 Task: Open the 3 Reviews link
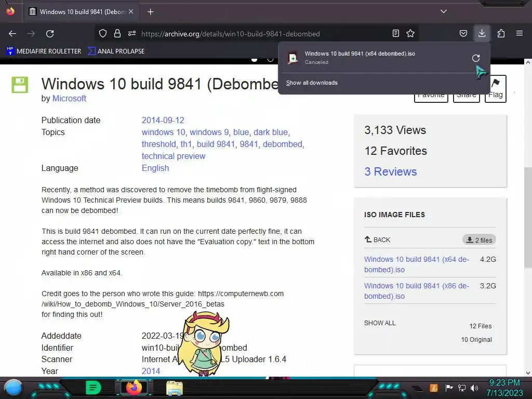click(391, 171)
